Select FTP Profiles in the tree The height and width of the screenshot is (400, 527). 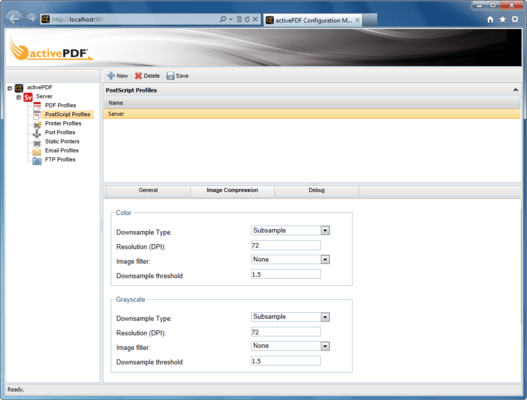coord(60,160)
